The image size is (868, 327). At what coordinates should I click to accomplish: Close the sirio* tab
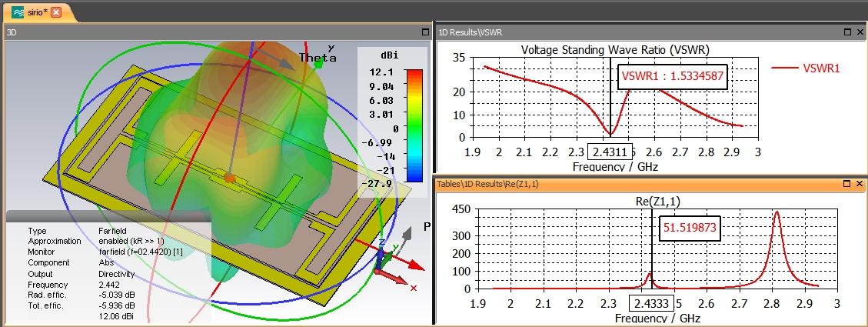pos(56,12)
